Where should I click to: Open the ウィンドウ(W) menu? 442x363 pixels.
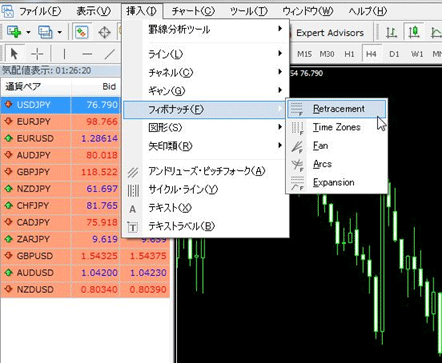click(308, 11)
